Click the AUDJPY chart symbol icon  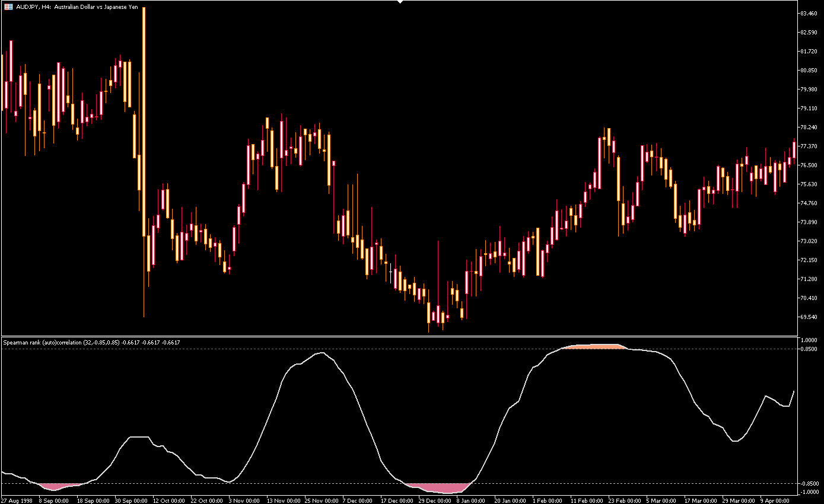click(8, 7)
